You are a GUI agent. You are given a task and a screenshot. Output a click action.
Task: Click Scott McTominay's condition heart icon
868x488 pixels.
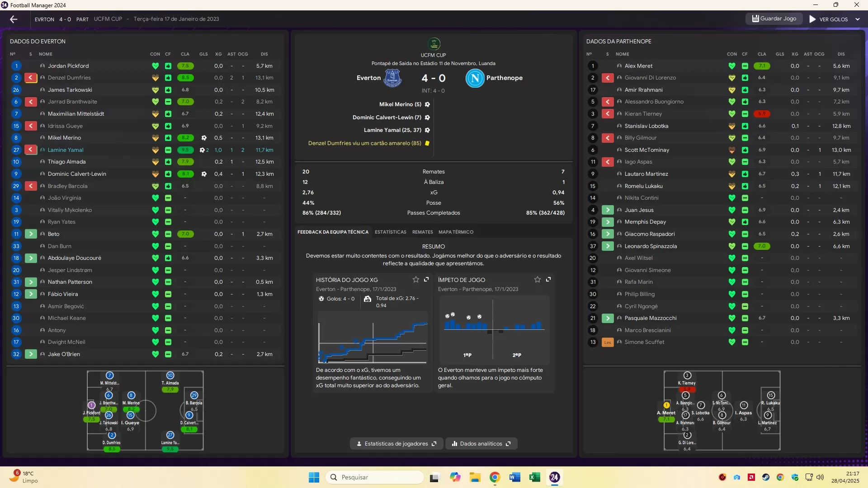(x=731, y=150)
